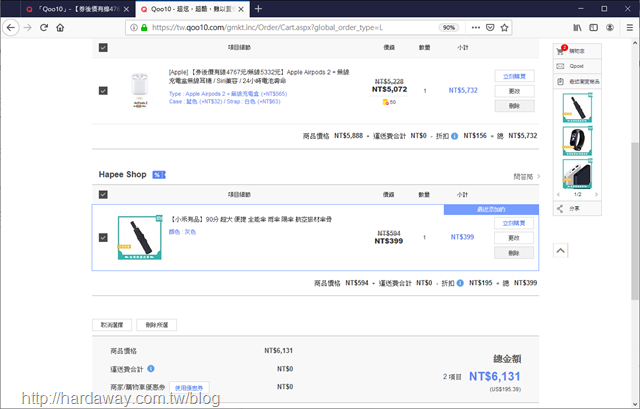Close the first Qoo10 tab
Image resolution: width=640 pixels, height=409 pixels.
tap(127, 9)
